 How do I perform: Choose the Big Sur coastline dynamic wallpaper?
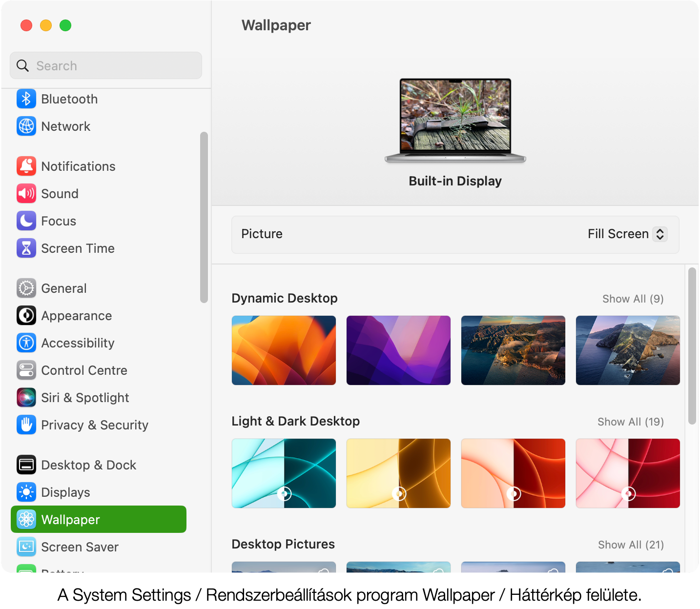pyautogui.click(x=513, y=350)
